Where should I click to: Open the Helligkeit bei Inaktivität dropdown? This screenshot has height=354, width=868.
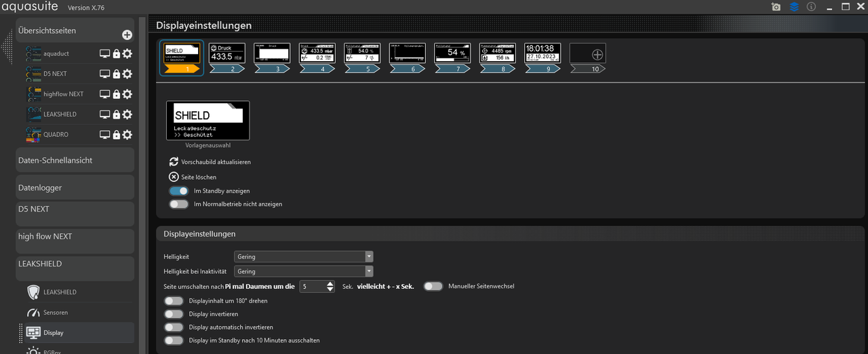(x=304, y=271)
